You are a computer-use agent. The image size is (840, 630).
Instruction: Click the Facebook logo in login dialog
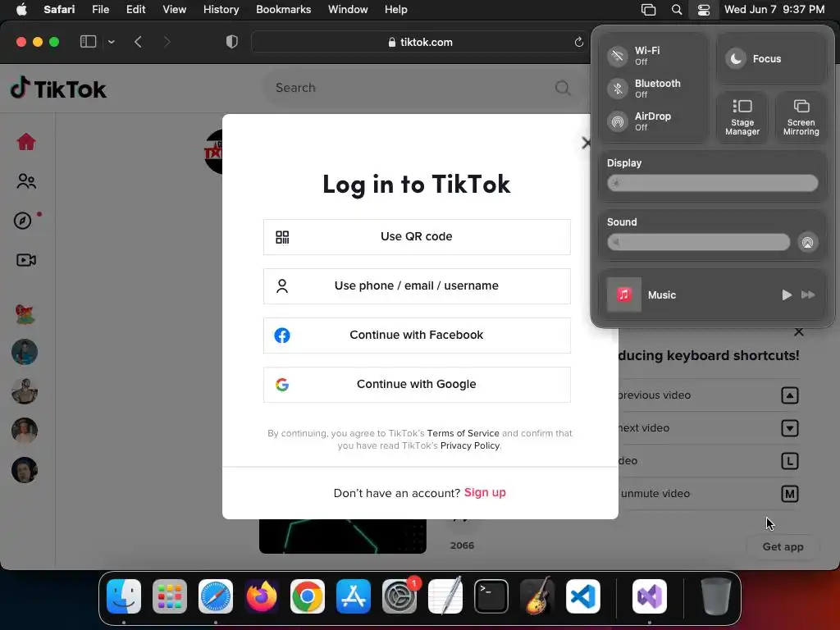(282, 336)
